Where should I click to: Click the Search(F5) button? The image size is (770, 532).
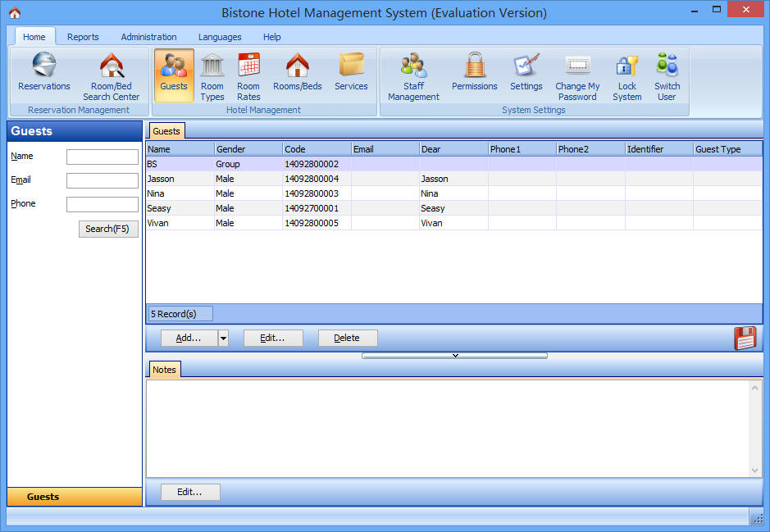point(108,230)
